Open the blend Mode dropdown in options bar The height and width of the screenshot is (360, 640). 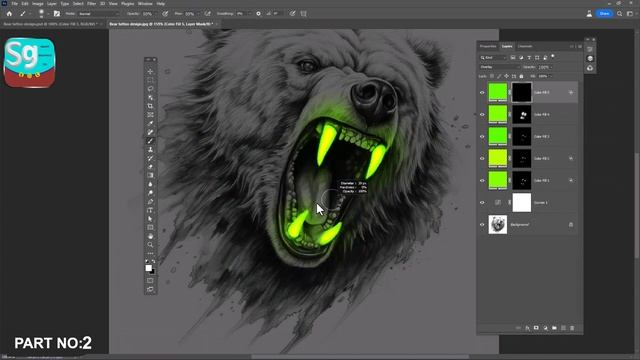(99, 13)
